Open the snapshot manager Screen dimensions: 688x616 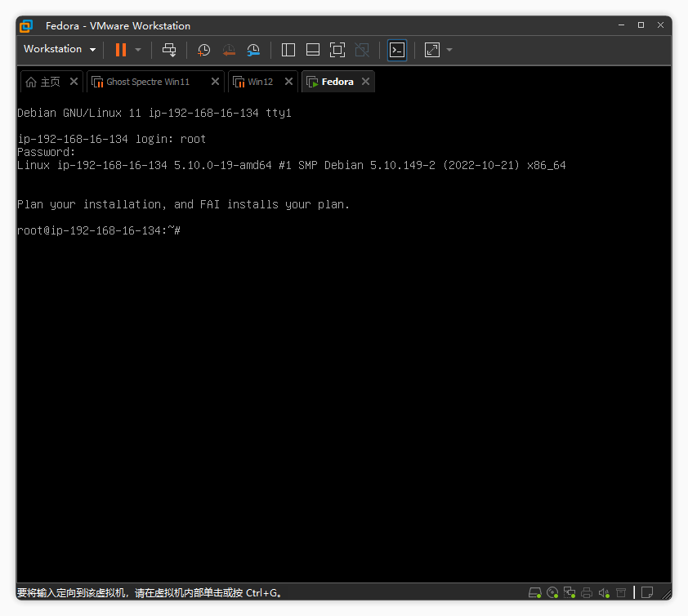pyautogui.click(x=253, y=50)
